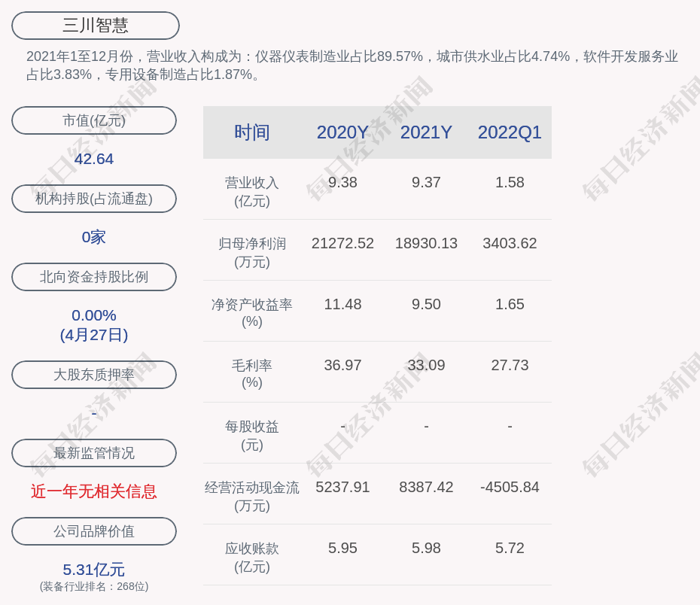
Task: Click the 公司品牌价值 label pill
Action: click(94, 531)
